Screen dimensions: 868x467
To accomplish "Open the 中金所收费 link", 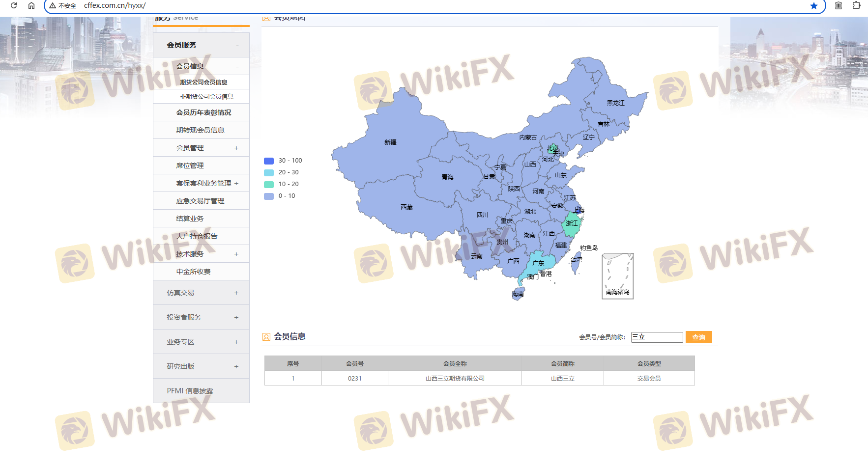I will point(193,272).
